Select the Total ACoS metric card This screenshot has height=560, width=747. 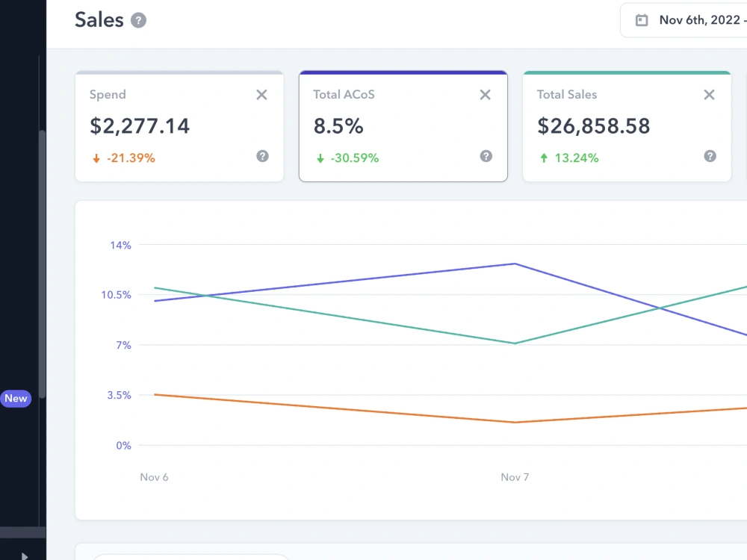coord(403,126)
